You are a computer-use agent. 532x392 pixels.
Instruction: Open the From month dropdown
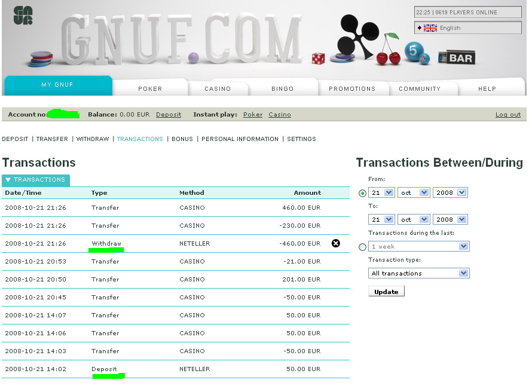coord(414,192)
